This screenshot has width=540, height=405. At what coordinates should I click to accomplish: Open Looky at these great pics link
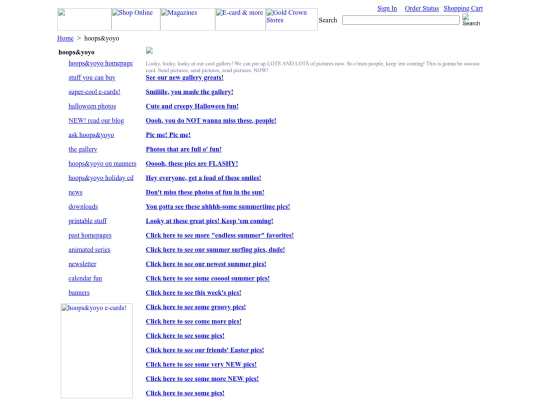pos(209,221)
